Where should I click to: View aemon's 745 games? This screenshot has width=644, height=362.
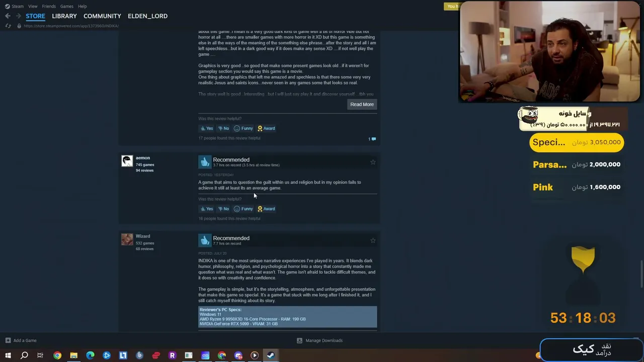click(145, 165)
